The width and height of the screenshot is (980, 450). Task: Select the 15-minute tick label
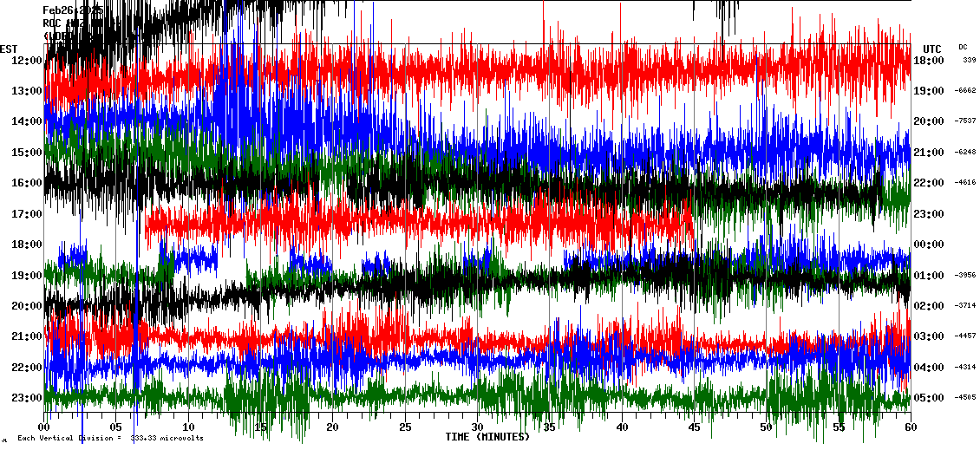pyautogui.click(x=260, y=427)
